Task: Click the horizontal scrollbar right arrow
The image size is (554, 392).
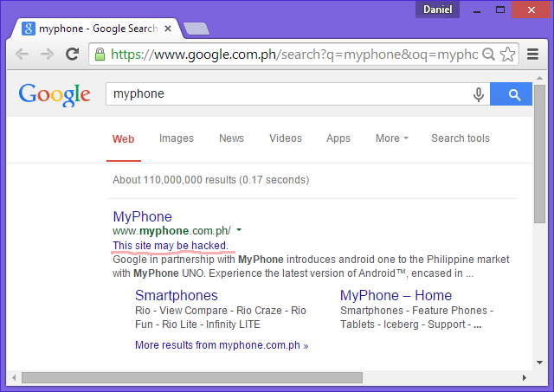Action: [525, 377]
